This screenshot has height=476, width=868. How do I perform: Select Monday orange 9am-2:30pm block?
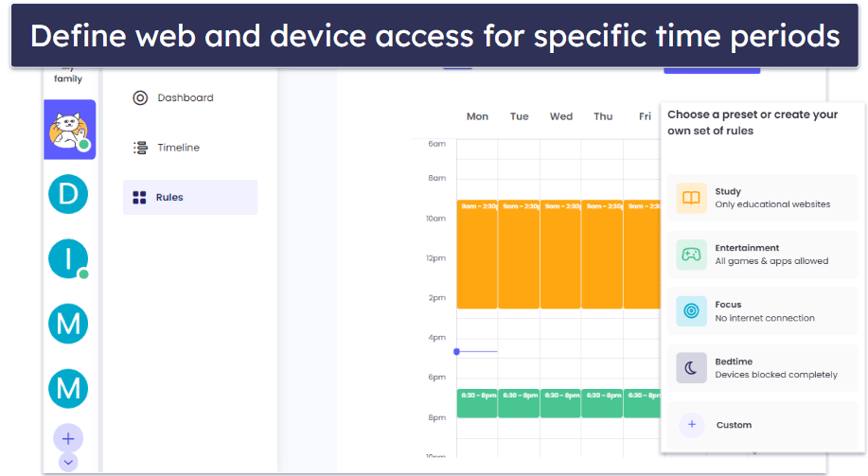click(x=477, y=254)
